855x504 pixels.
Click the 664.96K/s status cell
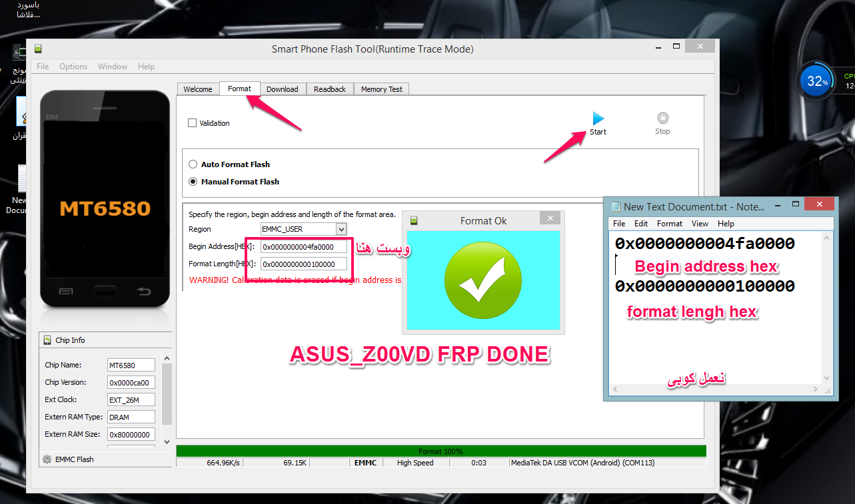(210, 463)
